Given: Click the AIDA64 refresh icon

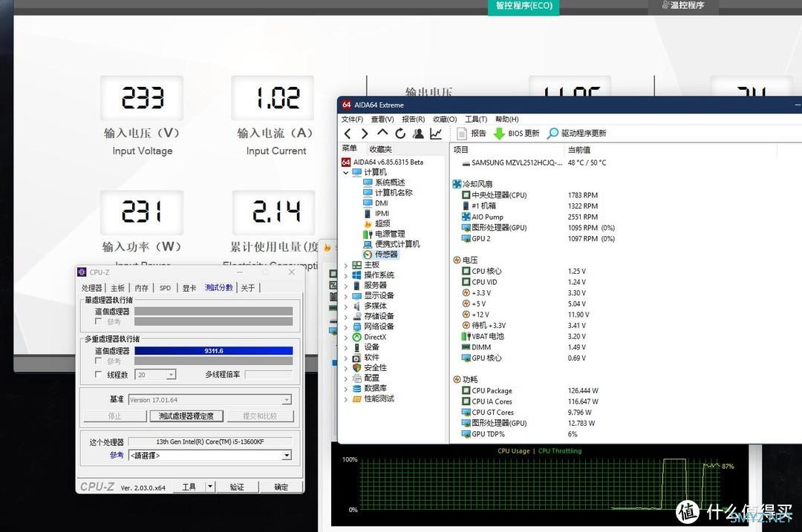Looking at the screenshot, I should [x=400, y=134].
